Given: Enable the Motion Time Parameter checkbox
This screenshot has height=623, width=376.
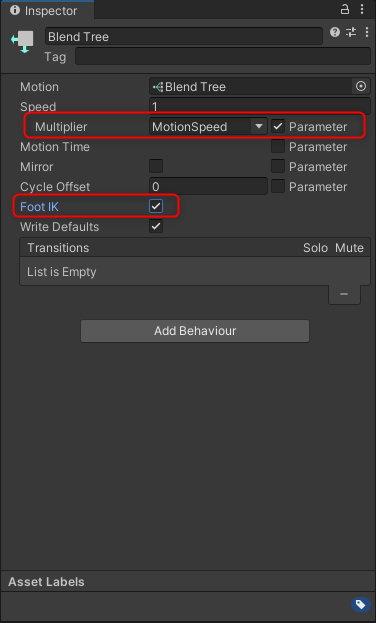Looking at the screenshot, I should point(278,147).
